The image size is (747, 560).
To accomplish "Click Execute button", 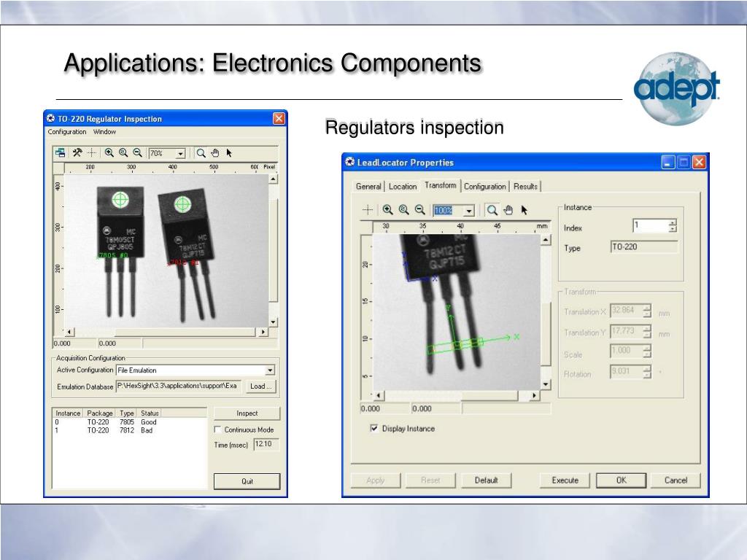I will point(565,480).
